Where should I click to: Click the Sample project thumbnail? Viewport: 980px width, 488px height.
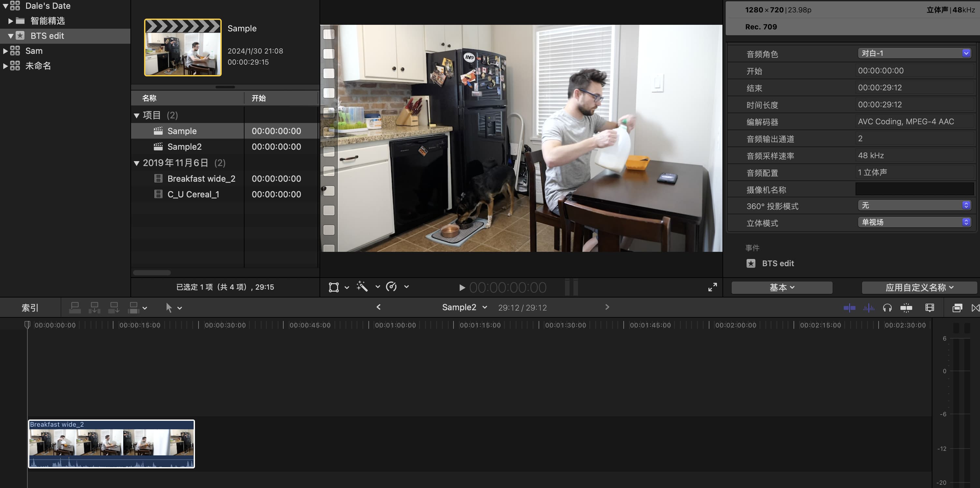click(183, 47)
